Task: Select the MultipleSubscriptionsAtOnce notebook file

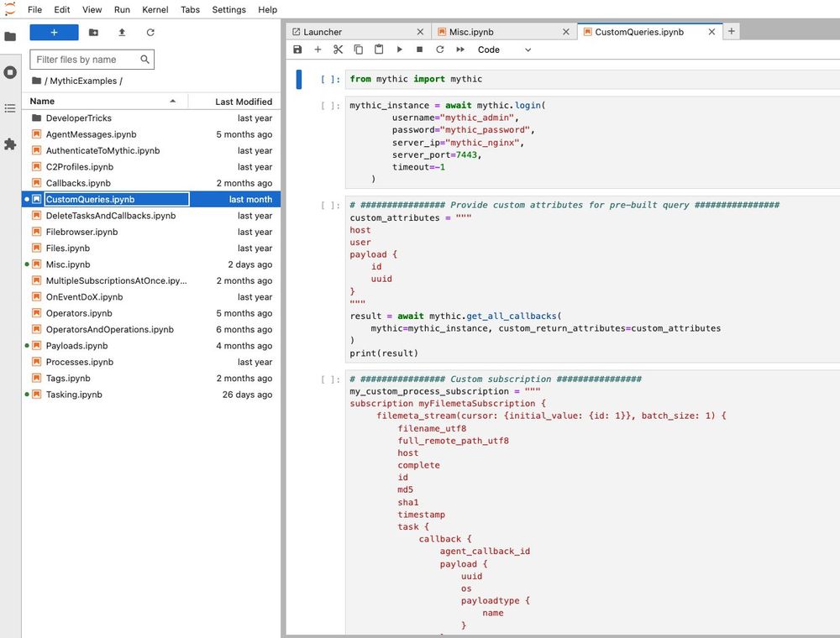Action: pyautogui.click(x=151, y=280)
